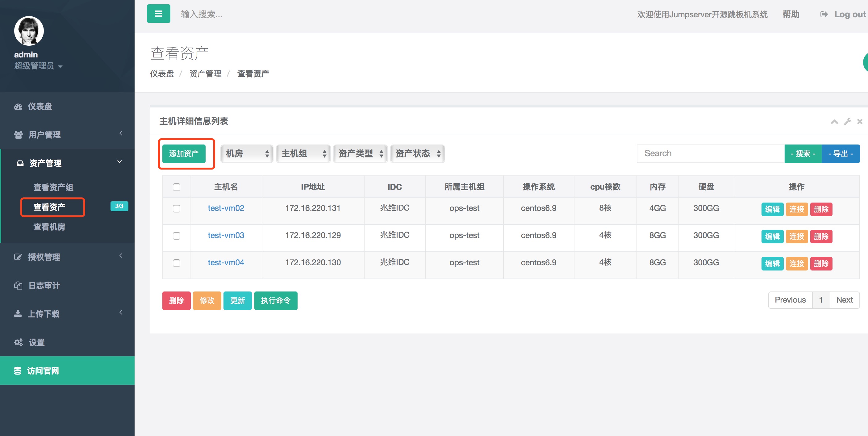868x436 pixels.
Task: Click into the asset Search field
Action: (710, 153)
